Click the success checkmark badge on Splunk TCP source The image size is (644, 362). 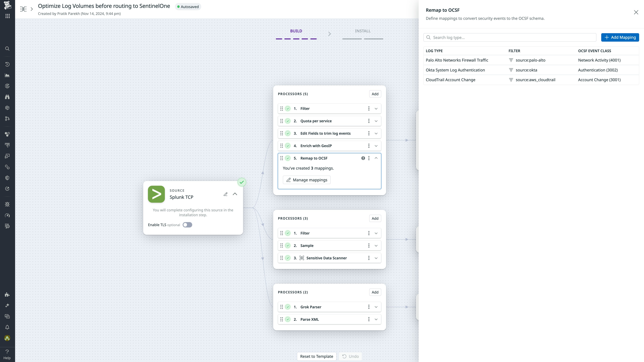pos(241,182)
